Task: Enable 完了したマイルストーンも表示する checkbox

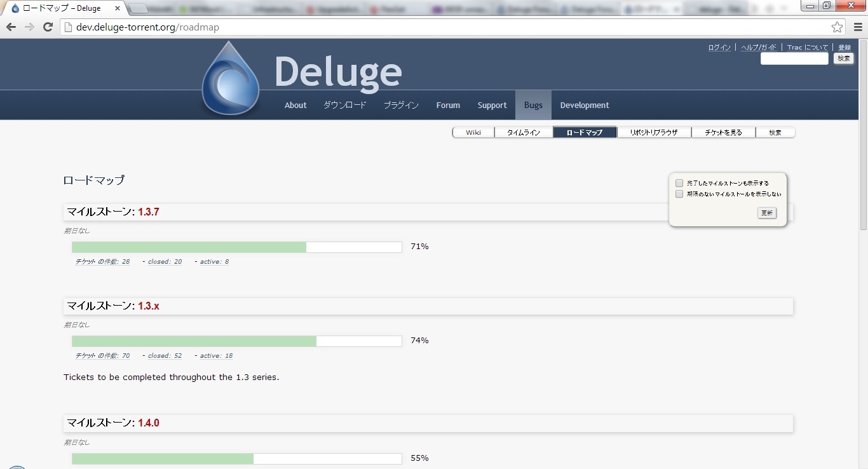Action: click(x=679, y=183)
